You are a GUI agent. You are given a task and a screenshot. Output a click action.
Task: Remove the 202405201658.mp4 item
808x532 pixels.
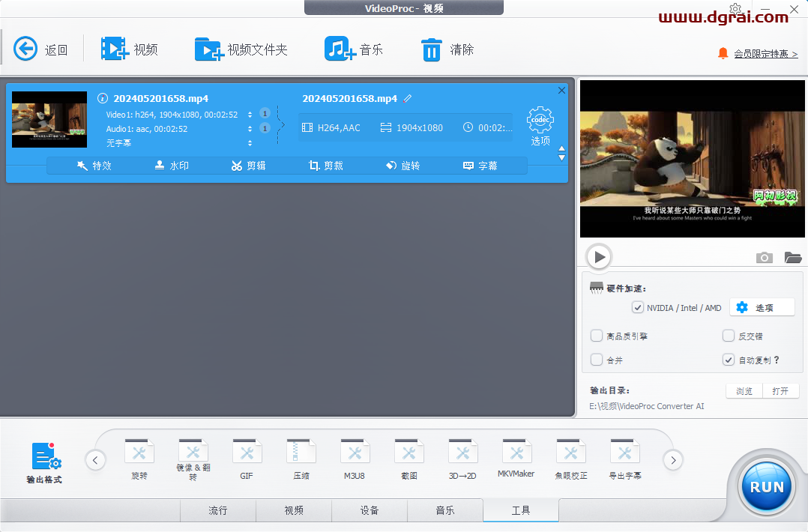561,90
